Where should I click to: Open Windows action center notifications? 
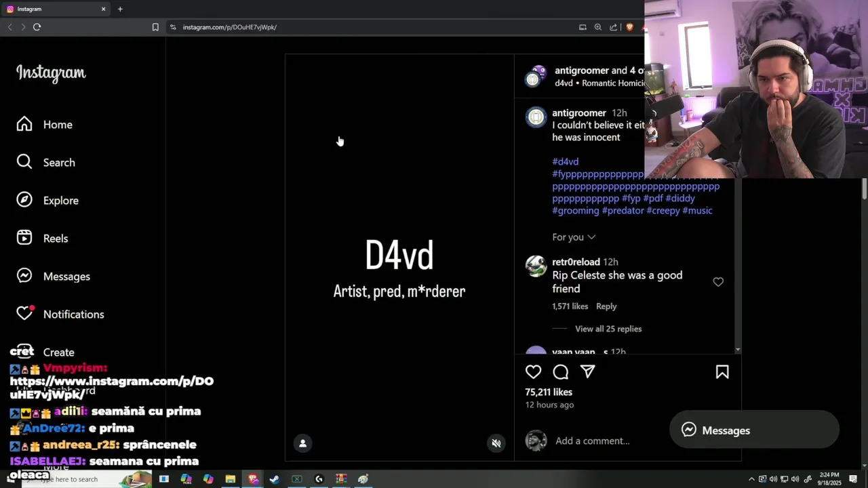(853, 479)
